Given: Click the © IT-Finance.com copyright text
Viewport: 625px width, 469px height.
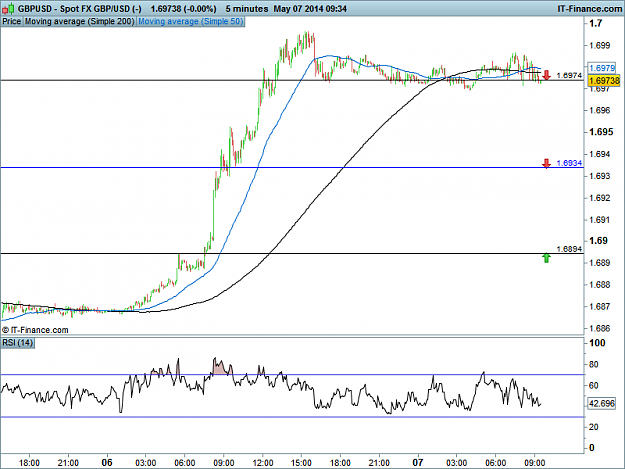Looking at the screenshot, I should pos(35,330).
